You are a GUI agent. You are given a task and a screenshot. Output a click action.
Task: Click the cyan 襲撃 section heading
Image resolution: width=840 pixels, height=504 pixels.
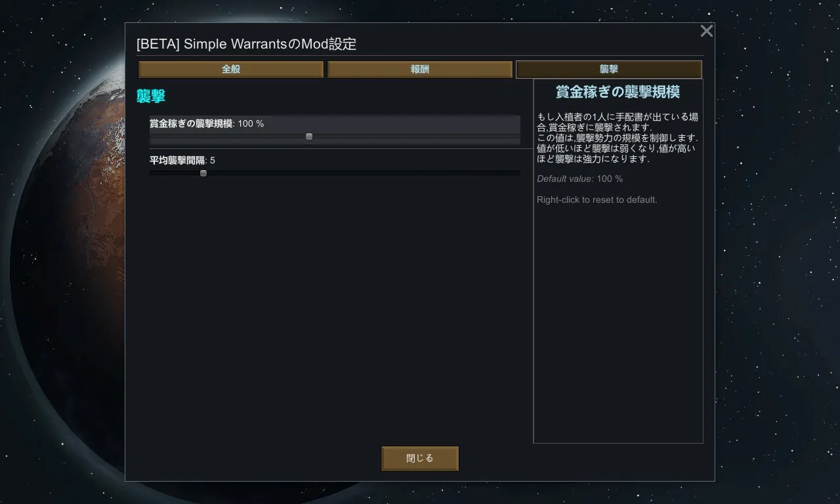[x=151, y=96]
